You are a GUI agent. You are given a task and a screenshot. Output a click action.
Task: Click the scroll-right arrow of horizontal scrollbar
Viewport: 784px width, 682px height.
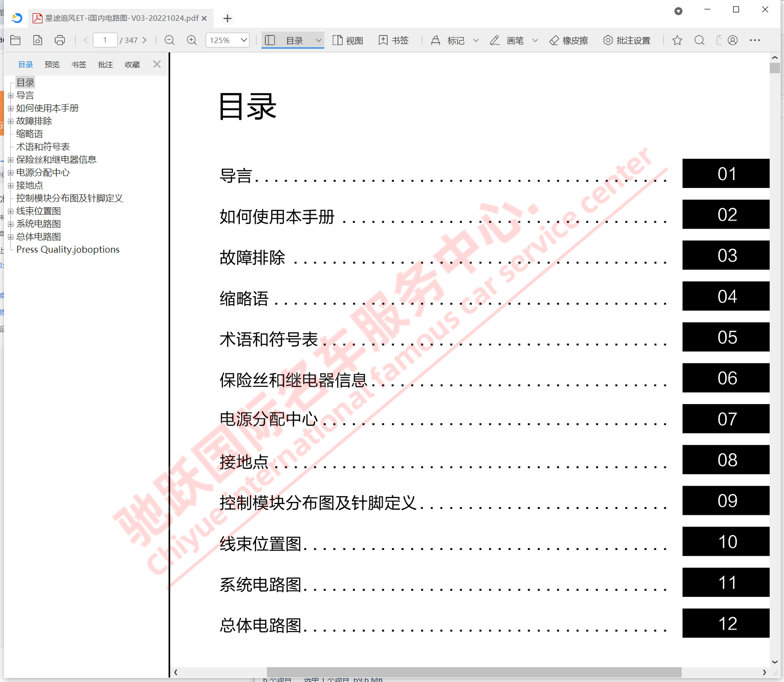[764, 672]
